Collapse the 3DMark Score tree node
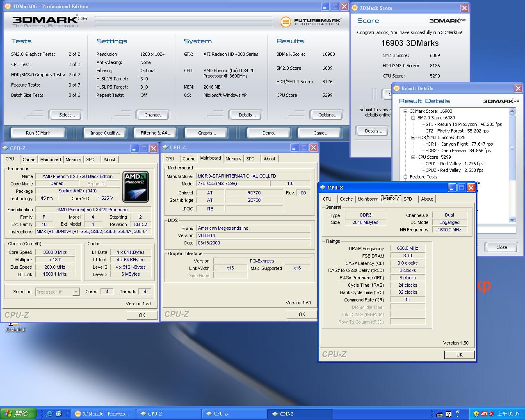Image resolution: width=525 pixels, height=420 pixels. 406,111
